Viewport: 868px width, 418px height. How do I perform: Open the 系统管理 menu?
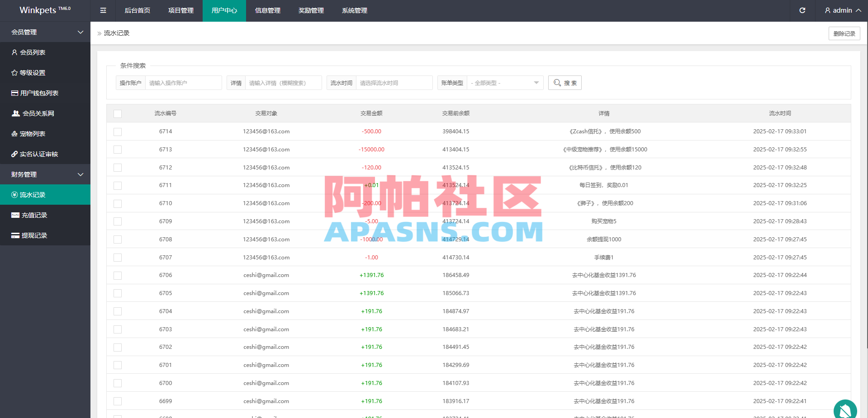(355, 10)
